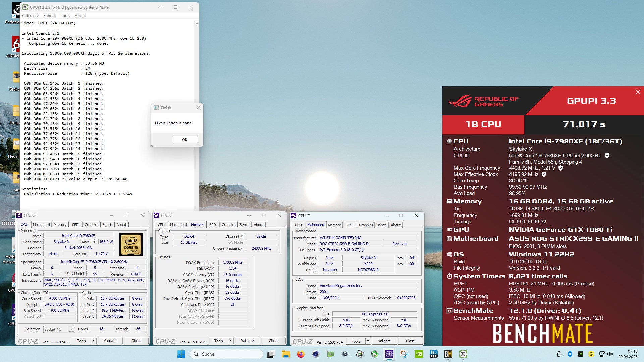The width and height of the screenshot is (644, 362).
Task: Switch to GPUPI taskbar icon
Action: pyautogui.click(x=463, y=354)
